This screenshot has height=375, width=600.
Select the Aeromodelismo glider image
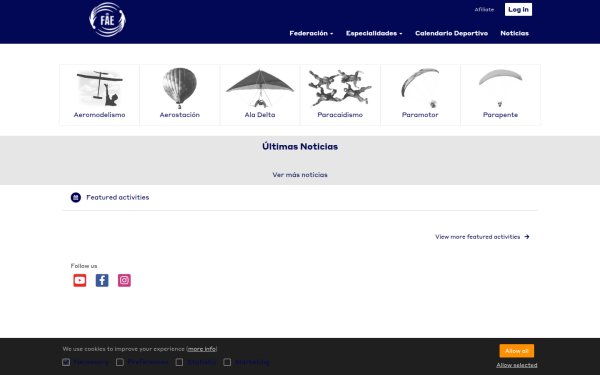99,88
